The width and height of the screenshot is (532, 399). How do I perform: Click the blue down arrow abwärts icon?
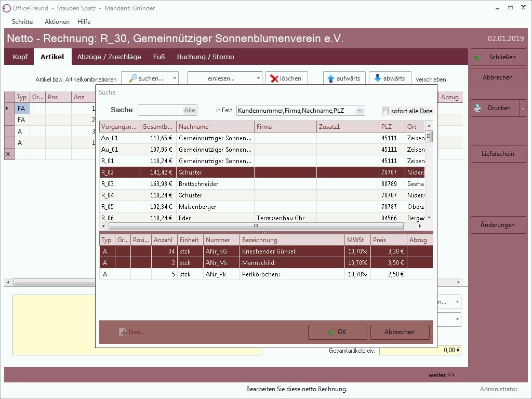pos(378,78)
